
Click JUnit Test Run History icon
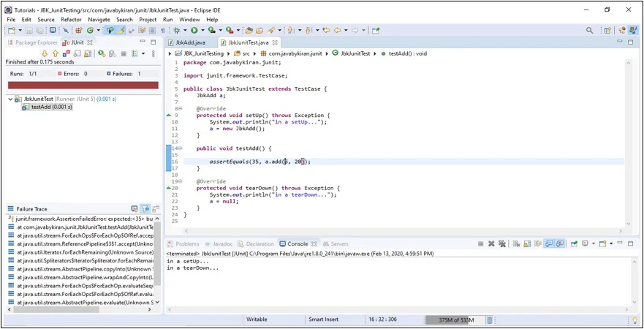pyautogui.click(x=135, y=54)
